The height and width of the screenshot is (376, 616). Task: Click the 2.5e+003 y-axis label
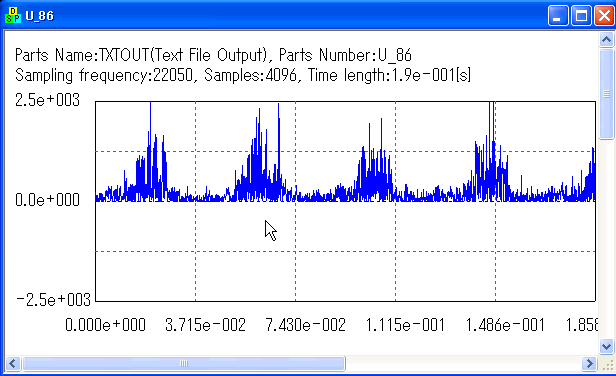coord(47,100)
